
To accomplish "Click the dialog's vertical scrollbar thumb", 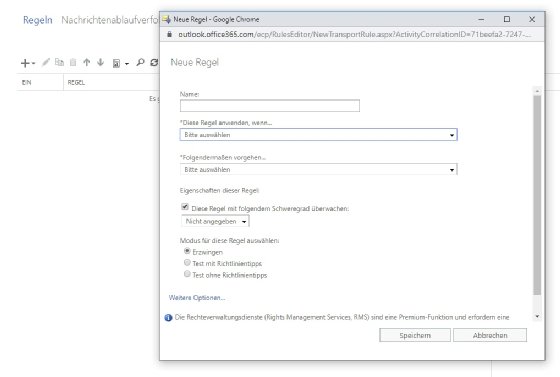I will [x=537, y=195].
